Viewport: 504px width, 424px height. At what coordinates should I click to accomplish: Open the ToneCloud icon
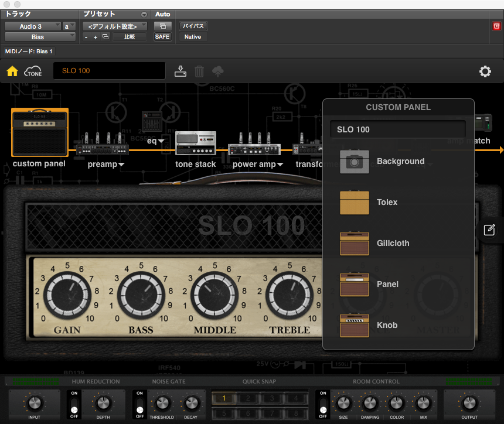33,71
